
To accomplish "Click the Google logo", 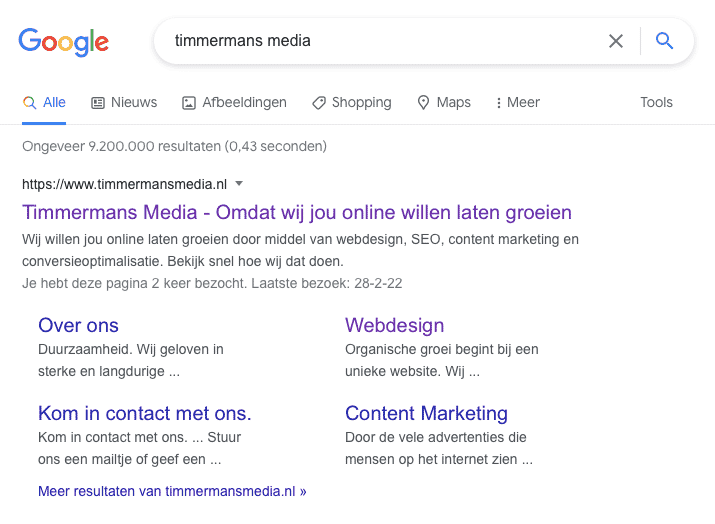I will point(63,42).
